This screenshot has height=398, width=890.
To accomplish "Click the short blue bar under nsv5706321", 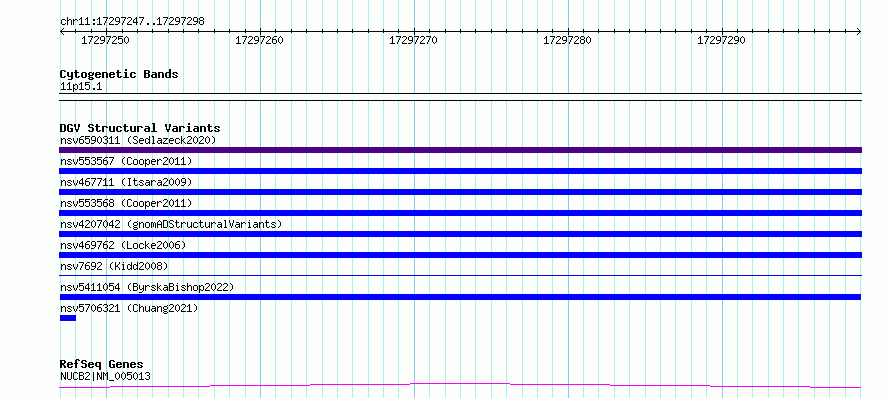I will click(68, 318).
